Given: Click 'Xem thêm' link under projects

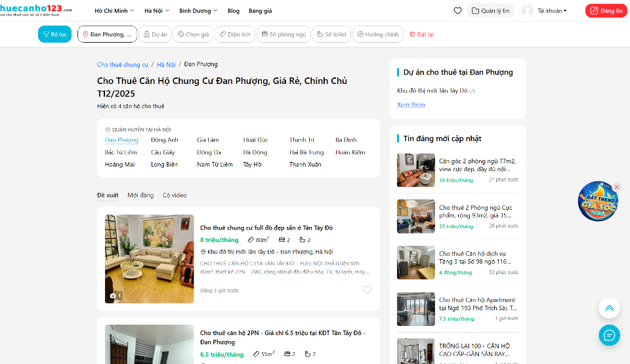Looking at the screenshot, I should 411,104.
